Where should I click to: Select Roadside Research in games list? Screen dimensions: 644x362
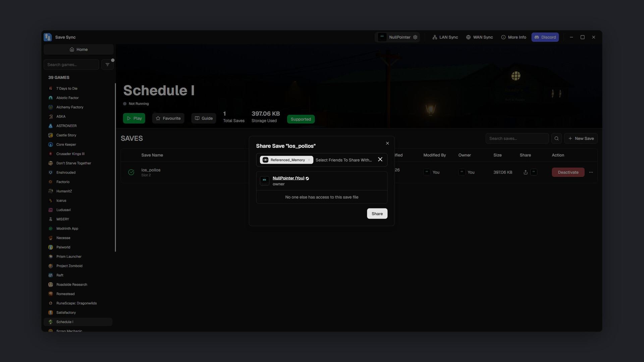(78, 285)
